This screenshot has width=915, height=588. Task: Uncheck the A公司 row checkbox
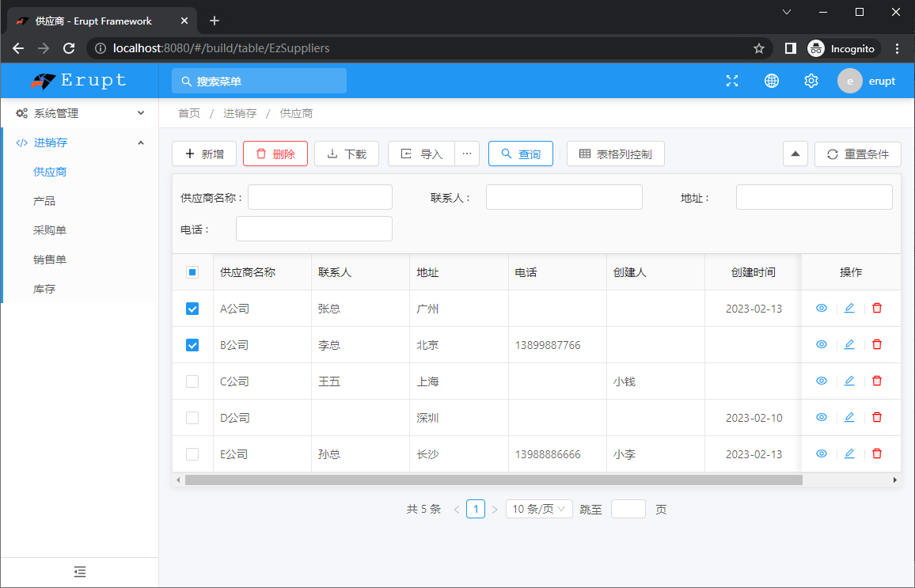click(x=192, y=309)
